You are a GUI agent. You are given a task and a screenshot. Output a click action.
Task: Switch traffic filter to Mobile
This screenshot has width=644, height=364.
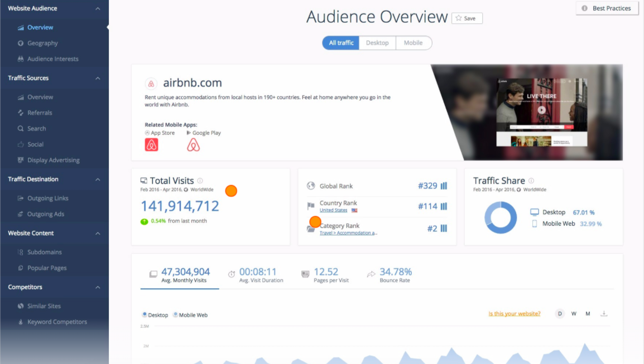pos(413,43)
